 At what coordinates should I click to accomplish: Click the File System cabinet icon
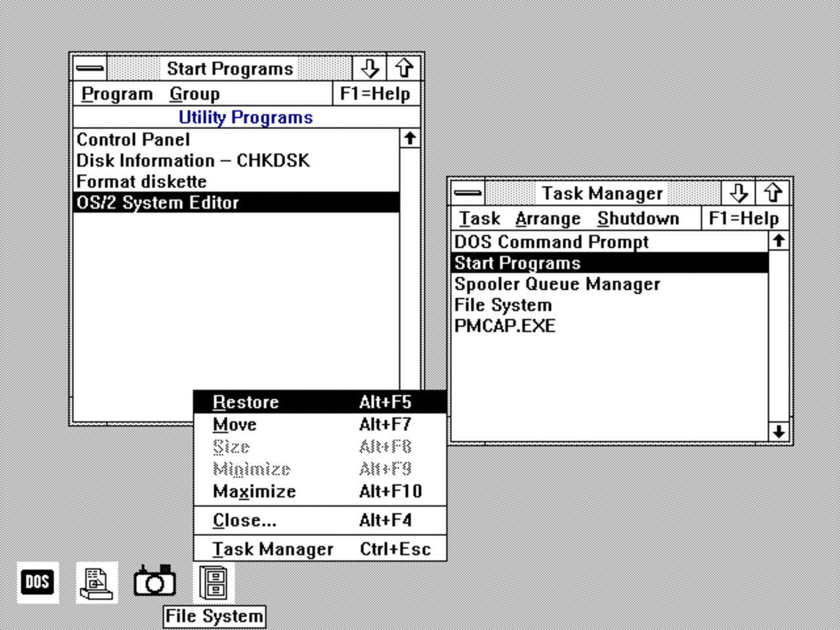click(213, 582)
